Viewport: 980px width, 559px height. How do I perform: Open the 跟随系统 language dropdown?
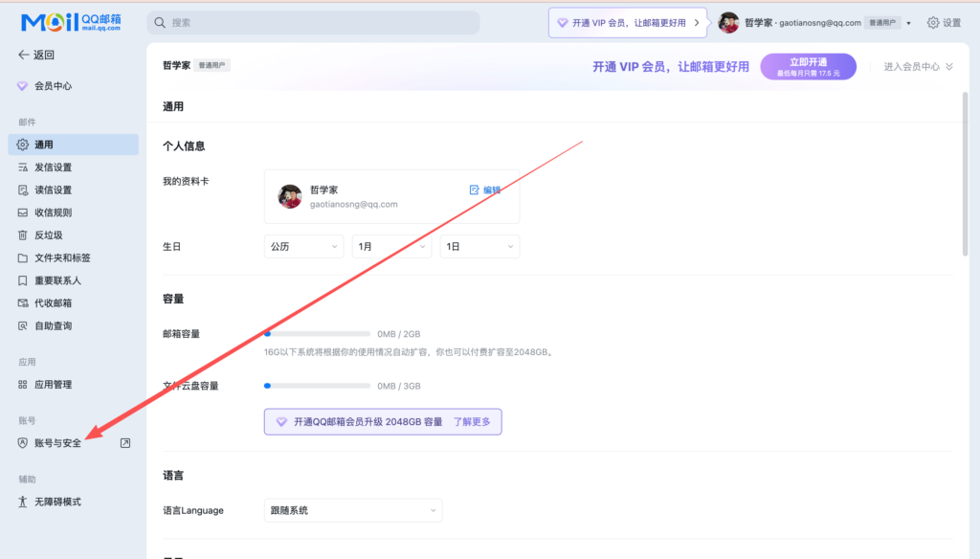[x=353, y=510]
